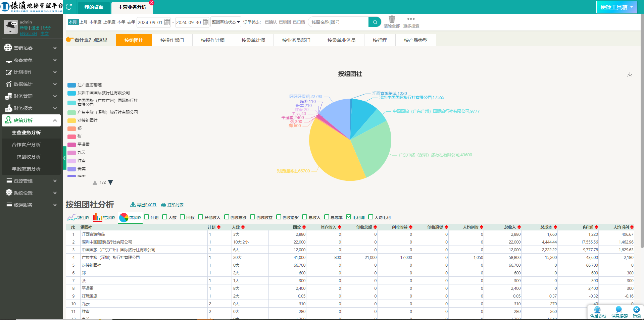644x320 pixels.
Task: Click 隐藏 to hide the support panel
Action: coord(637,312)
